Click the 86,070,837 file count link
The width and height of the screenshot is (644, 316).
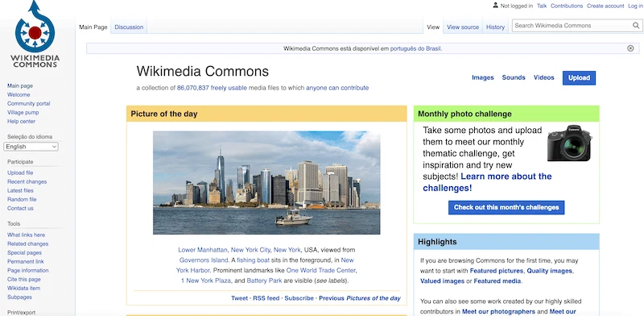[x=193, y=88]
